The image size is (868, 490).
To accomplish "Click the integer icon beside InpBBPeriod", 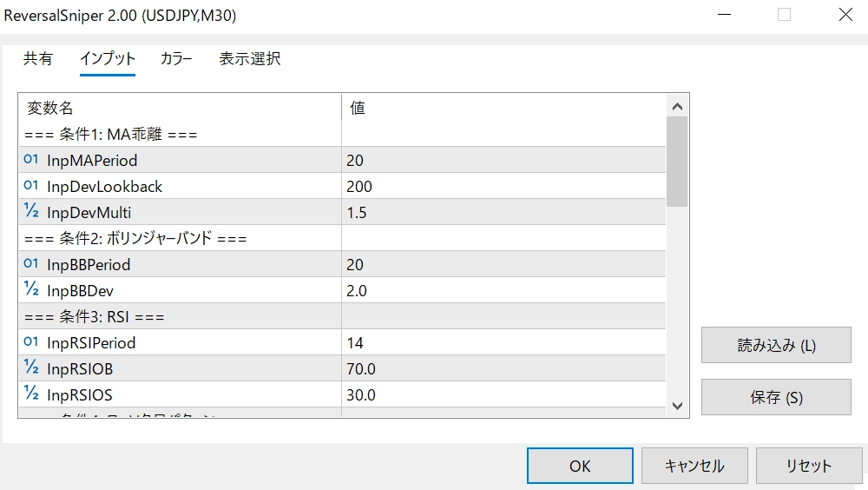I will click(x=31, y=264).
